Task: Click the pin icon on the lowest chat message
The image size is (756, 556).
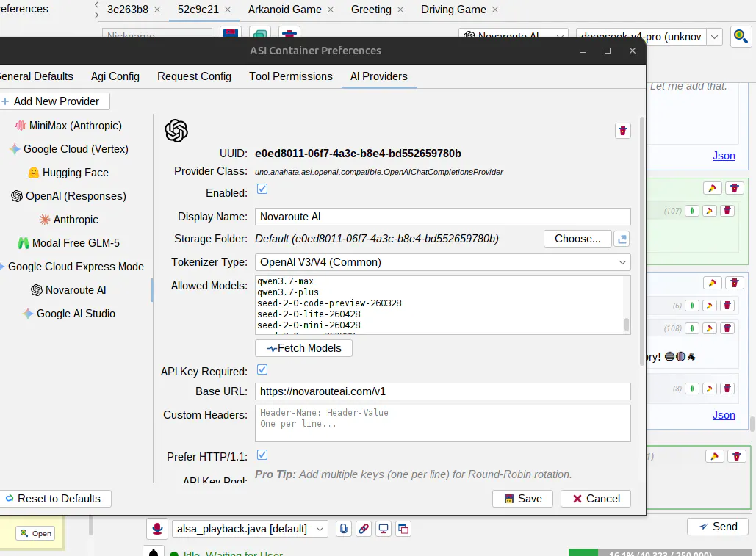Action: click(715, 456)
